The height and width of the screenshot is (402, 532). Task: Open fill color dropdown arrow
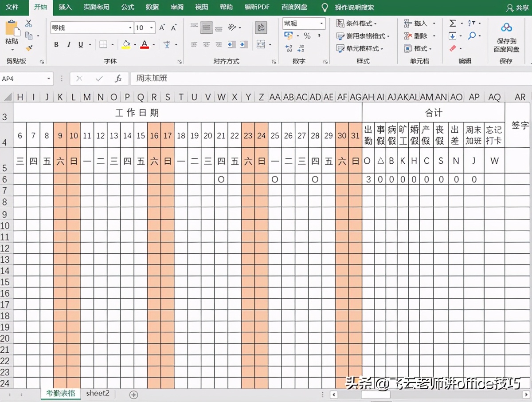pyautogui.click(x=134, y=44)
